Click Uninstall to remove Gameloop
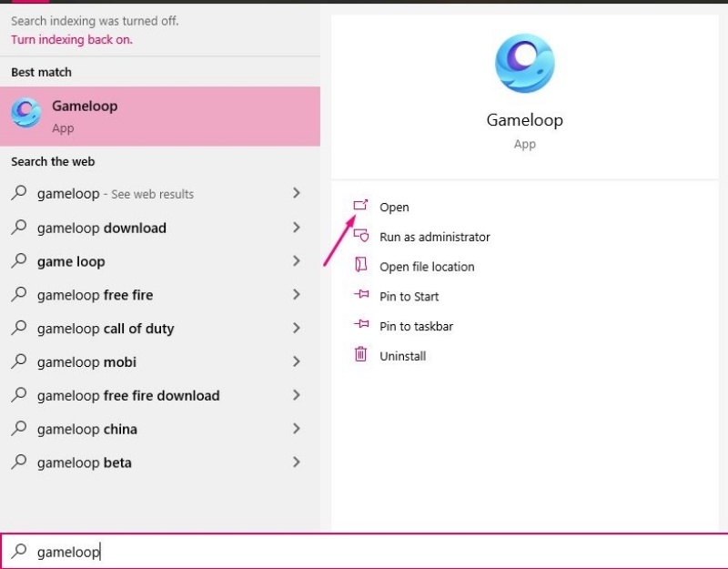This screenshot has height=569, width=728. pyautogui.click(x=403, y=356)
